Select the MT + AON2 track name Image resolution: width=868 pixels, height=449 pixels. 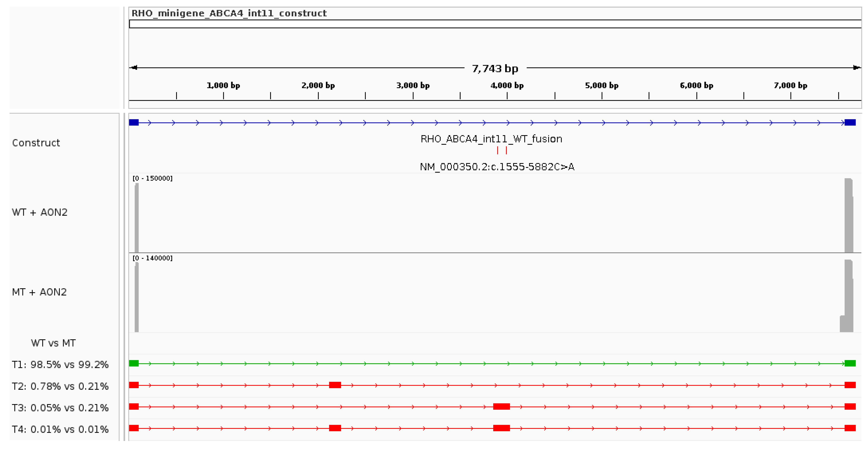(x=39, y=292)
